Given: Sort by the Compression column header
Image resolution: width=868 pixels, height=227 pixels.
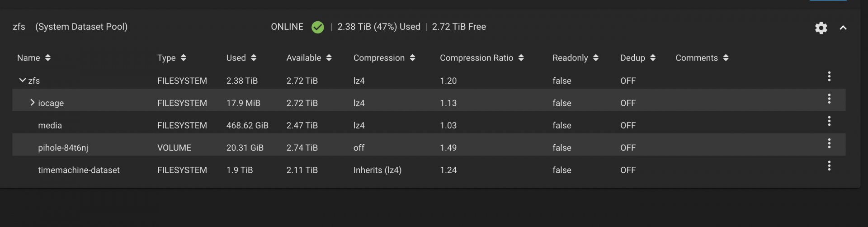Looking at the screenshot, I should coord(384,58).
